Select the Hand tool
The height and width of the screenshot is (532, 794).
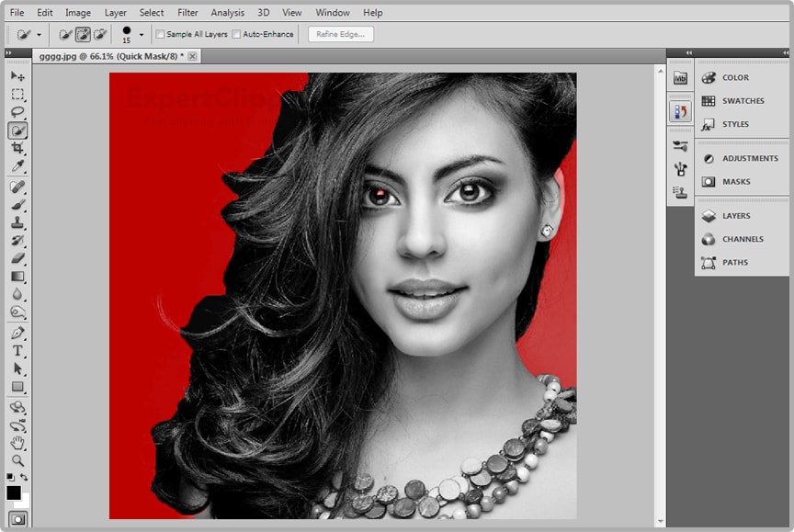17,443
